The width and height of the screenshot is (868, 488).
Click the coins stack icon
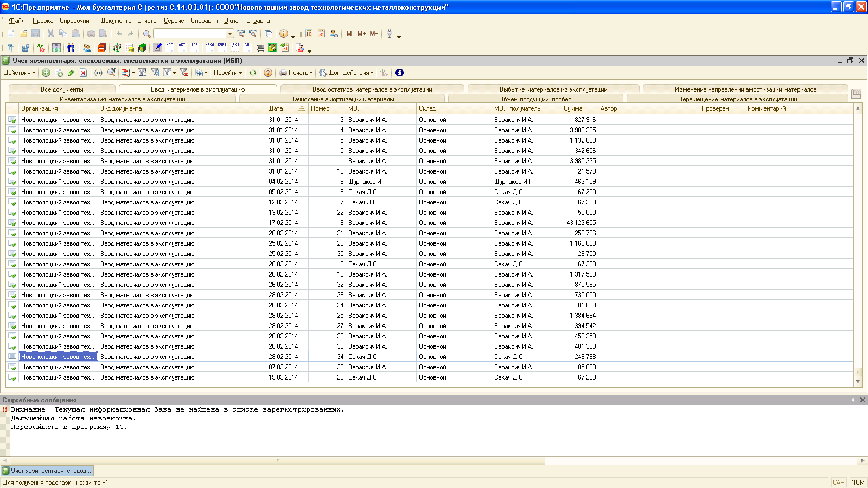pos(130,48)
